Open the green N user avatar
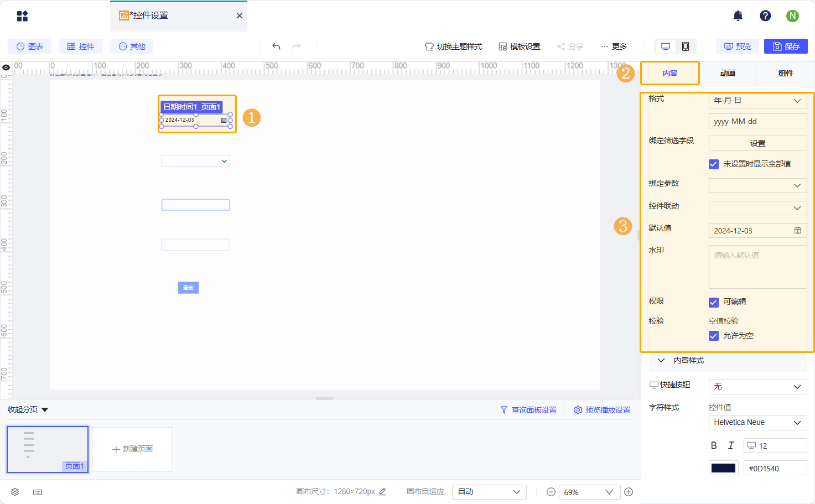 click(792, 15)
